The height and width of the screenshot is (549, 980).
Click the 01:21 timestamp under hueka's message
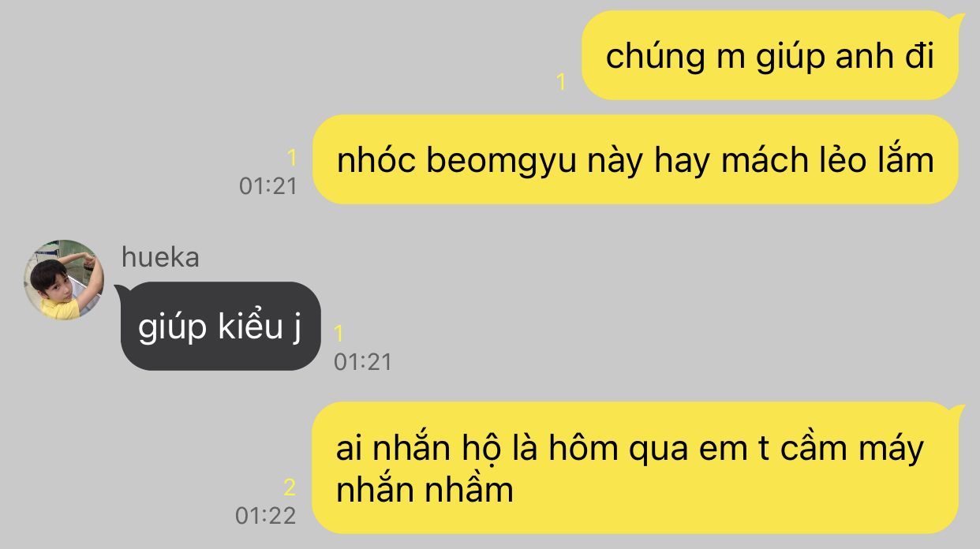click(x=363, y=362)
